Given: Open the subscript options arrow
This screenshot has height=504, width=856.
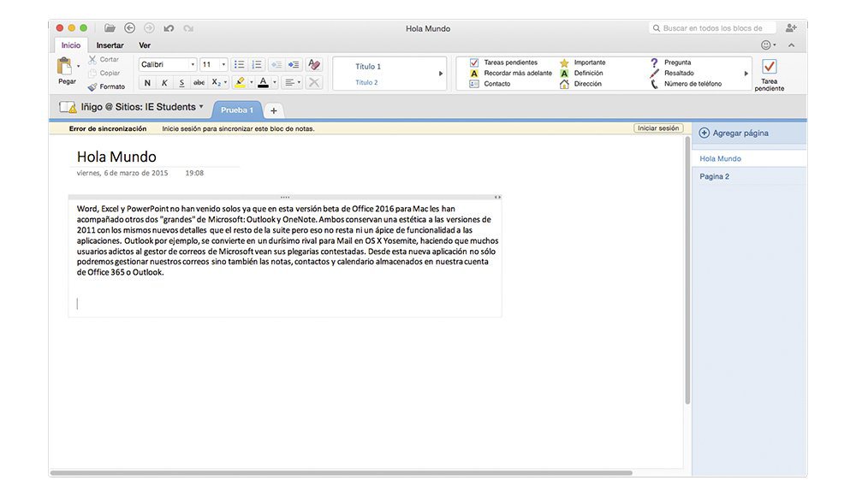Looking at the screenshot, I should point(225,82).
